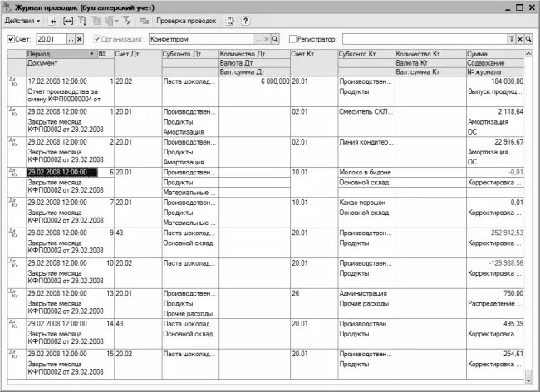
Task: Click the disable filter icon
Action: (127, 20)
